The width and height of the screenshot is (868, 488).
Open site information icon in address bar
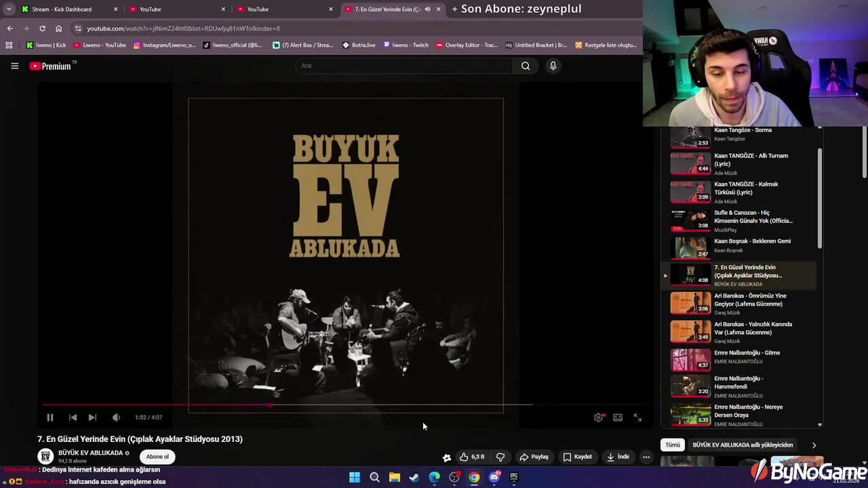78,28
